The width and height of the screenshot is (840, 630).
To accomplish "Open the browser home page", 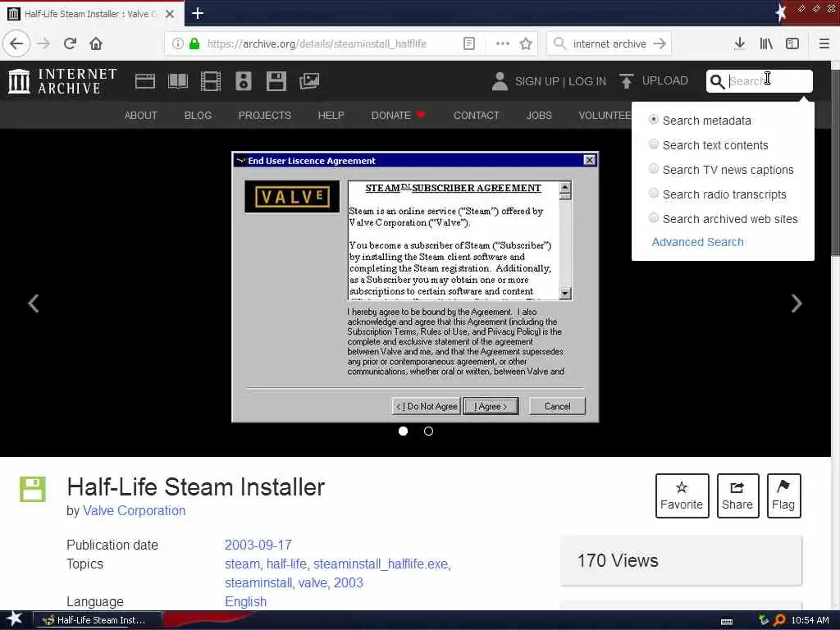I will pos(96,43).
